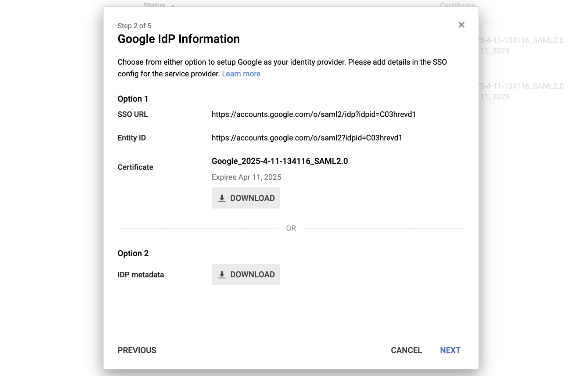Click the Certificate column header behind the dialog
The image size is (588, 376).
click(x=458, y=5)
